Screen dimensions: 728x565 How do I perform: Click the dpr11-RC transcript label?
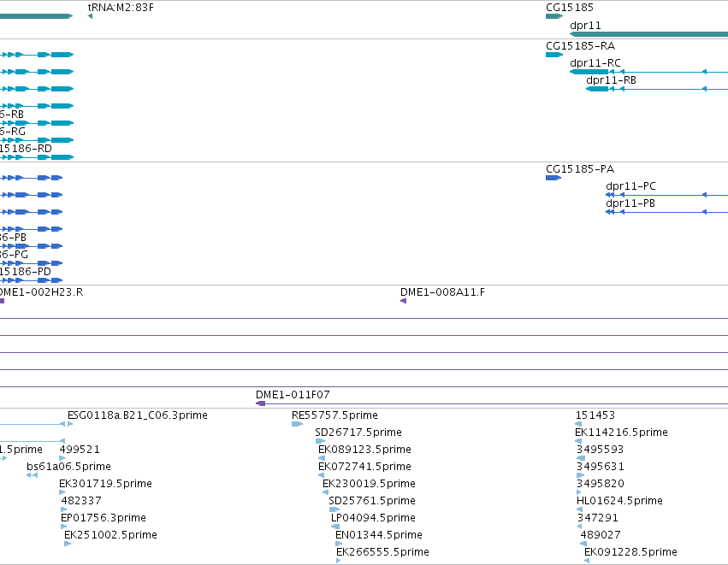coord(595,63)
